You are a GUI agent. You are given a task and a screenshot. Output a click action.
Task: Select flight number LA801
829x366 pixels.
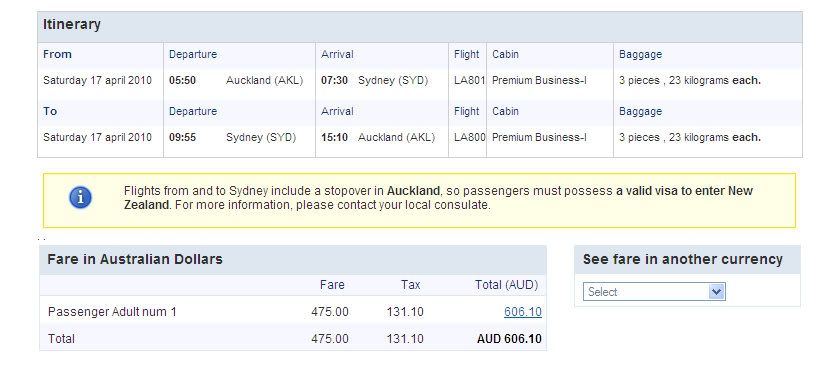(x=469, y=80)
